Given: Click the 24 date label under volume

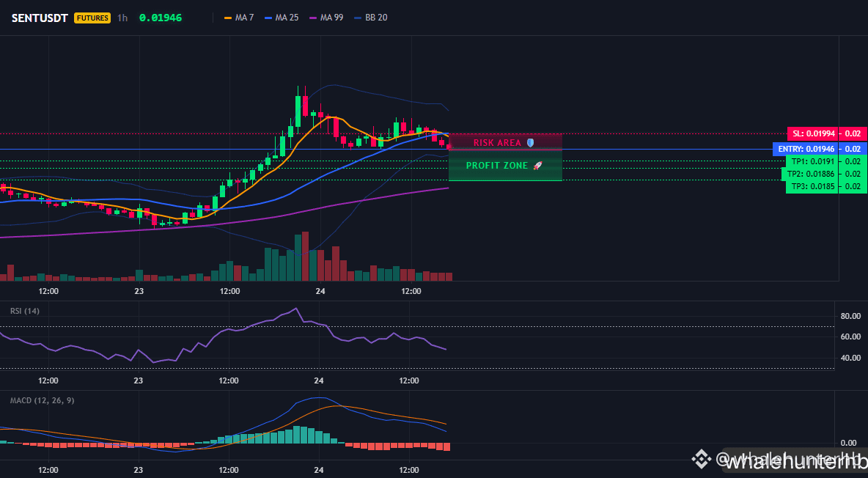Looking at the screenshot, I should pyautogui.click(x=320, y=291).
